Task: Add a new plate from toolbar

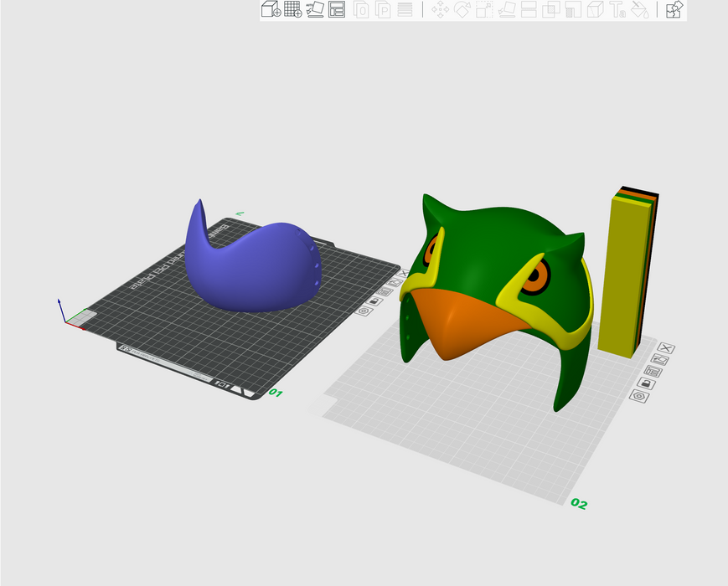Action: [x=292, y=10]
